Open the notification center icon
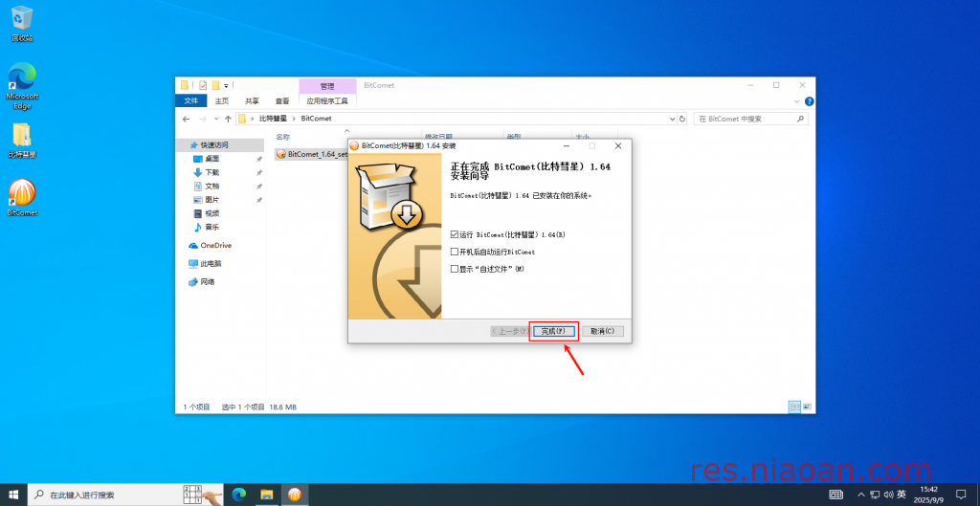 click(961, 495)
